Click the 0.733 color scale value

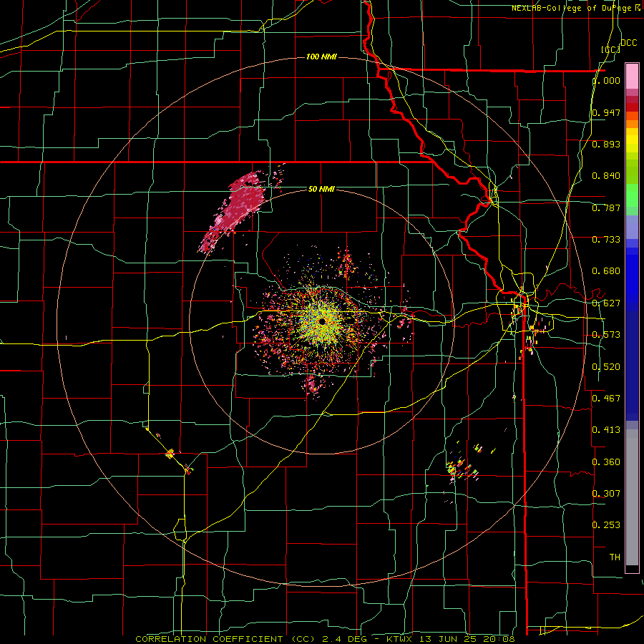606,240
